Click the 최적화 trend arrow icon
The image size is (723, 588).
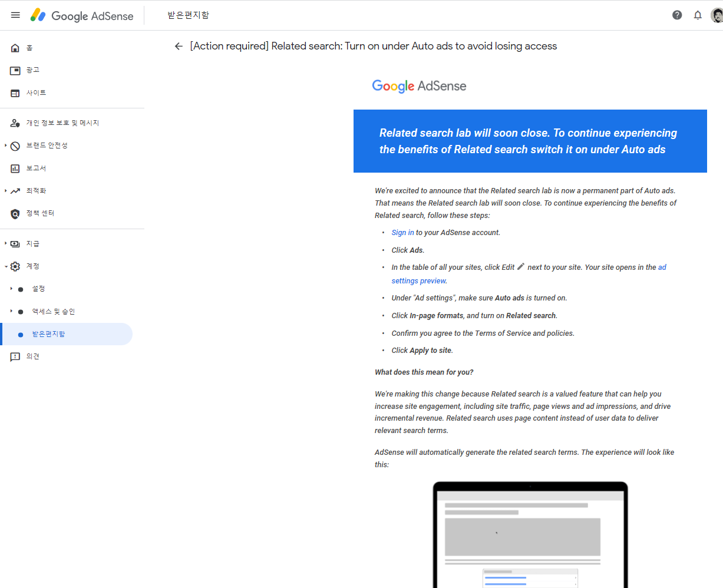pyautogui.click(x=15, y=191)
